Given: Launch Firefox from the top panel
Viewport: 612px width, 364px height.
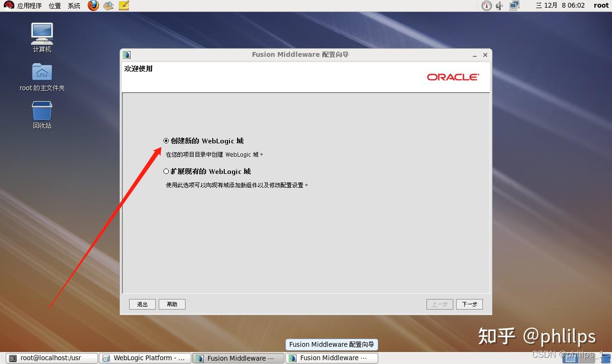Looking at the screenshot, I should [93, 6].
